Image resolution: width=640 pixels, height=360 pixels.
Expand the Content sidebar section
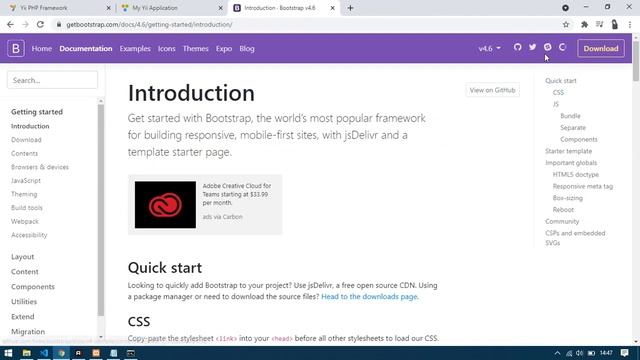pos(24,272)
